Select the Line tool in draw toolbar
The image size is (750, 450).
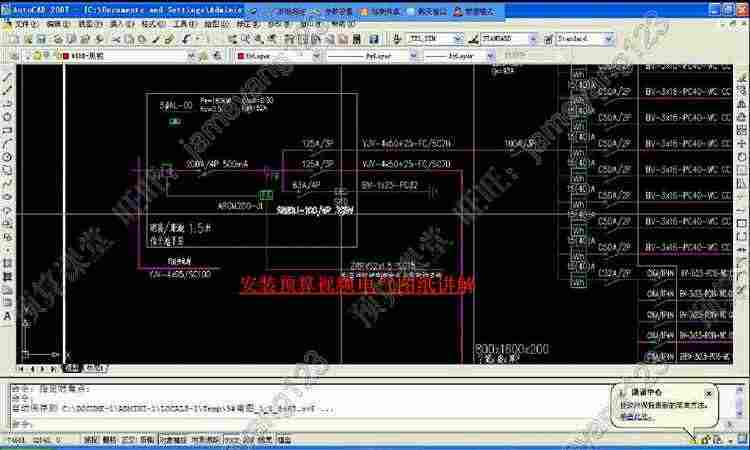pyautogui.click(x=7, y=77)
